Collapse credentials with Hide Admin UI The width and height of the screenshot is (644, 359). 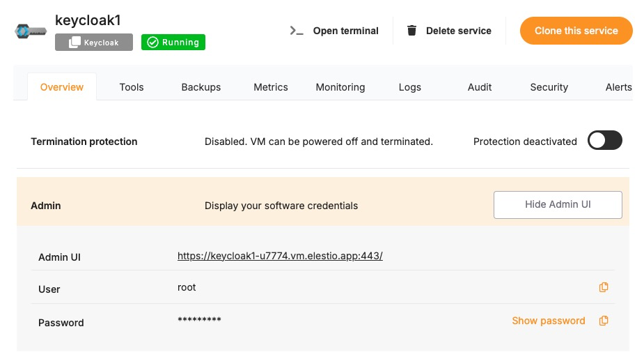pos(558,205)
